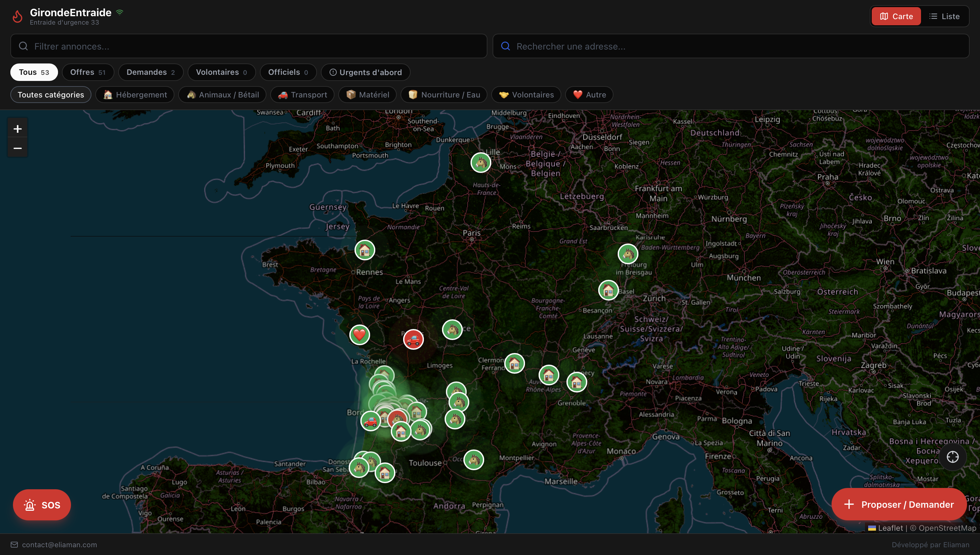Click the Rechercher une adresse field

[731, 46]
